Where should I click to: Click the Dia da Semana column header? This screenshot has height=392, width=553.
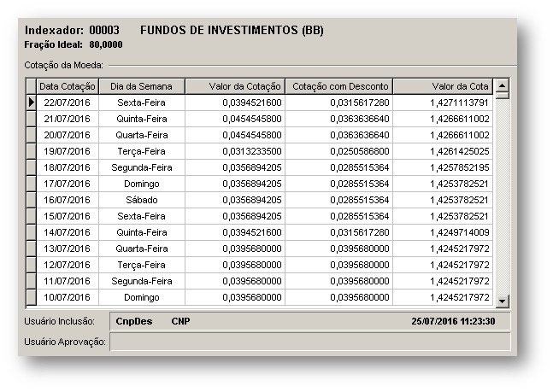pyautogui.click(x=141, y=86)
